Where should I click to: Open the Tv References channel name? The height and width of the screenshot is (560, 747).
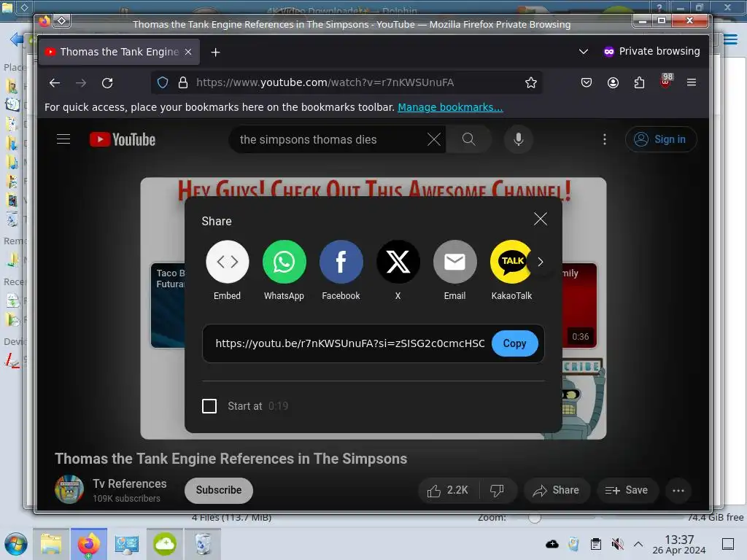[130, 484]
